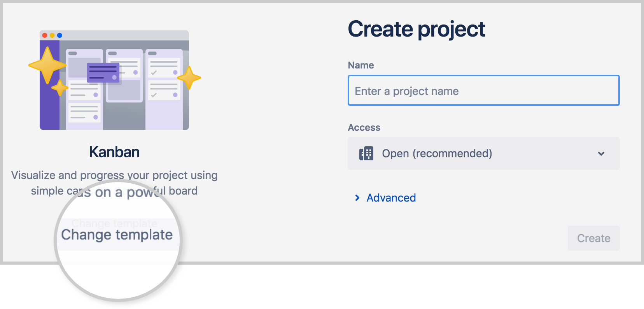Expand the Advanced options section
Screen dimensions: 644x309
tap(391, 198)
